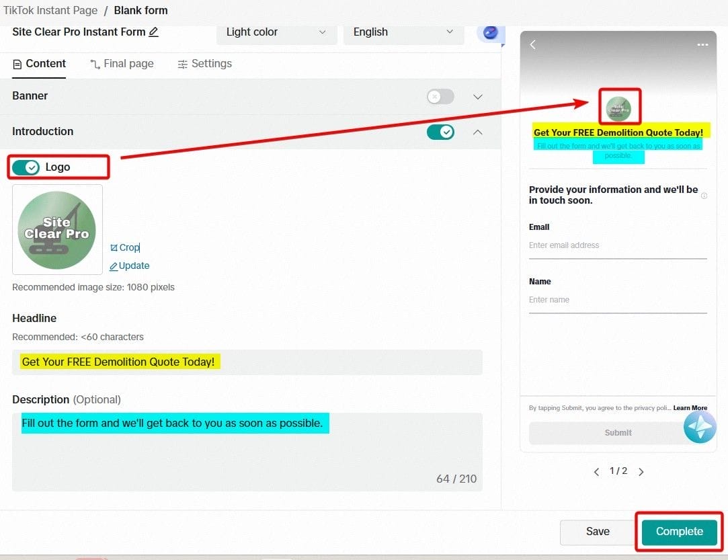Click the round blue icon next to language dropdown
Viewport: 728px width, 560px height.
[x=490, y=32]
